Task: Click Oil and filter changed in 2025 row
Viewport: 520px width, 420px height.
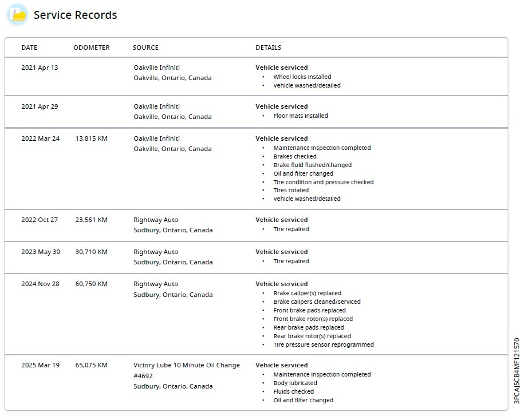Action: coord(303,400)
